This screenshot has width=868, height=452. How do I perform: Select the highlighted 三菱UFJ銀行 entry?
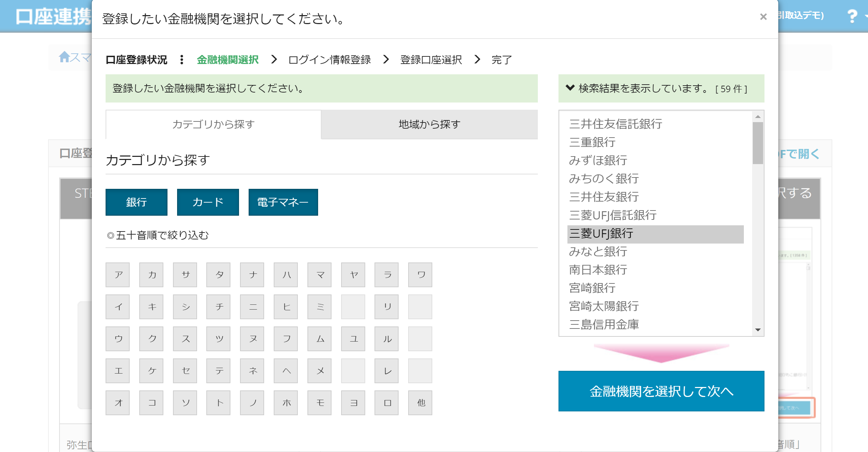pyautogui.click(x=655, y=234)
